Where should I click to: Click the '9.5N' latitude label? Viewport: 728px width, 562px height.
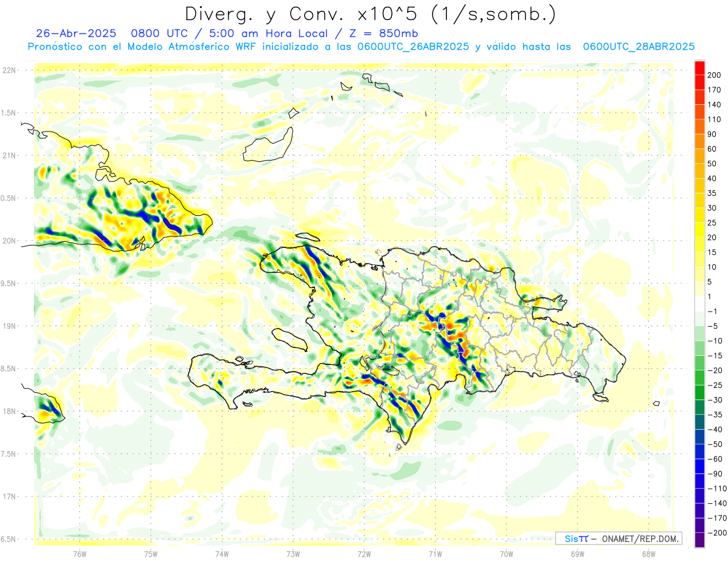(x=8, y=283)
